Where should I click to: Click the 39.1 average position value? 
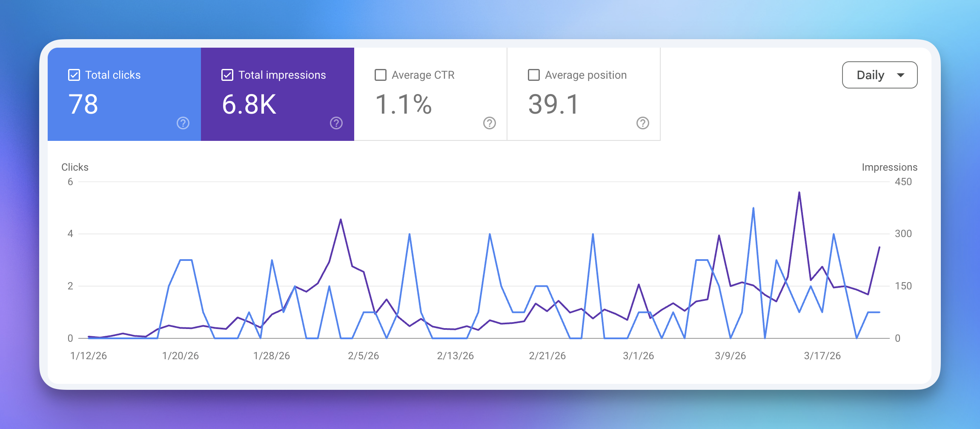click(x=553, y=104)
